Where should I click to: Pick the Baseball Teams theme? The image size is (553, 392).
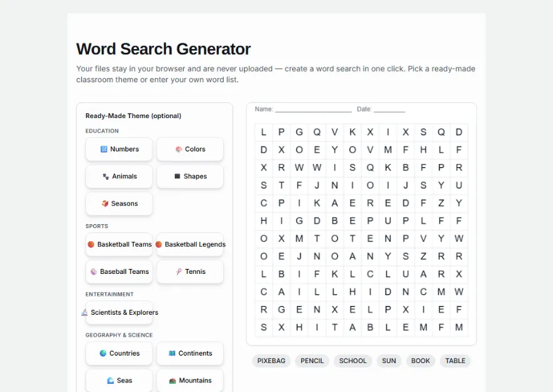[x=119, y=271]
